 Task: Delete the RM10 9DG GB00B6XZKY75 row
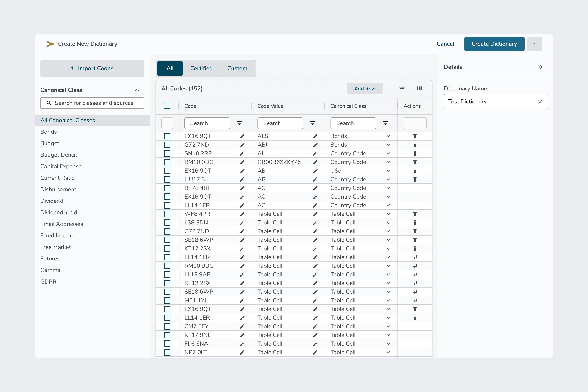pos(415,162)
